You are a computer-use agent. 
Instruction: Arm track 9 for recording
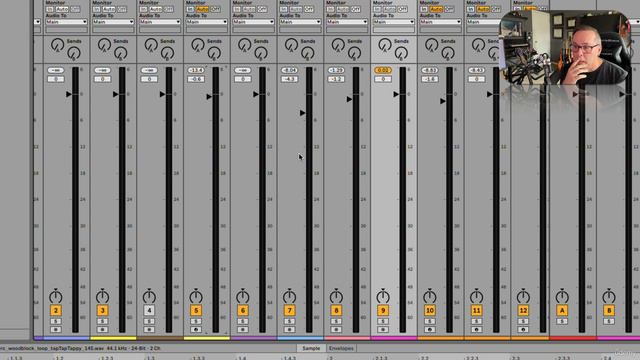click(x=383, y=329)
